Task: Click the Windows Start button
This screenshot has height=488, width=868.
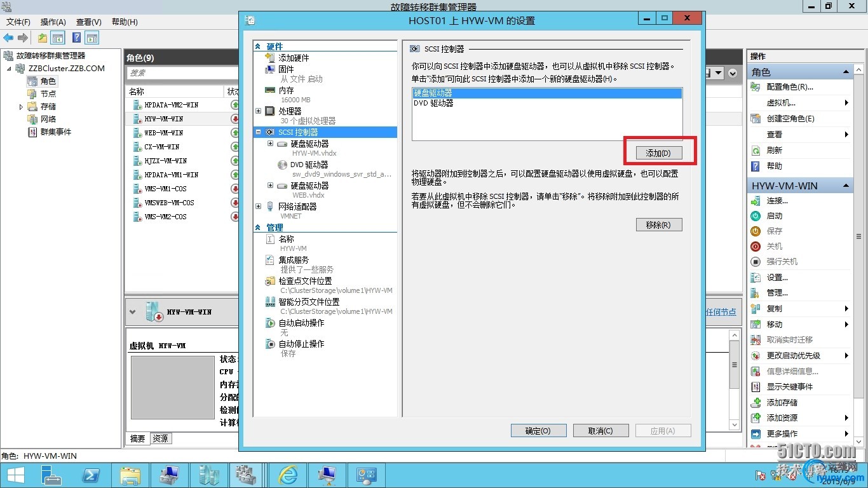Action: (15, 475)
